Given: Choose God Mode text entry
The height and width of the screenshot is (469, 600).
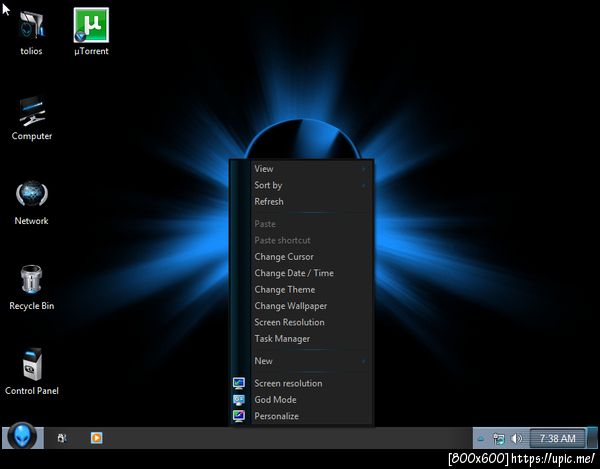Looking at the screenshot, I should [275, 400].
